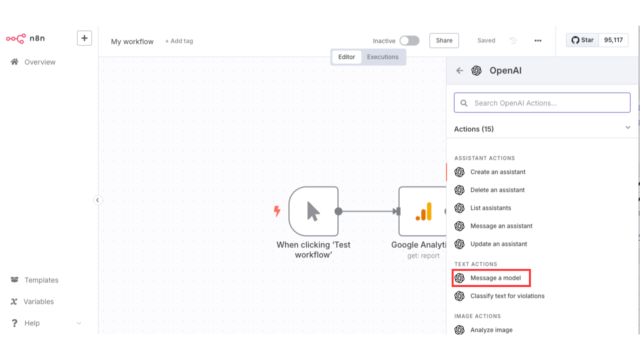Click the 95,117 star count
Screen dimensions: 640x360
coord(613,40)
